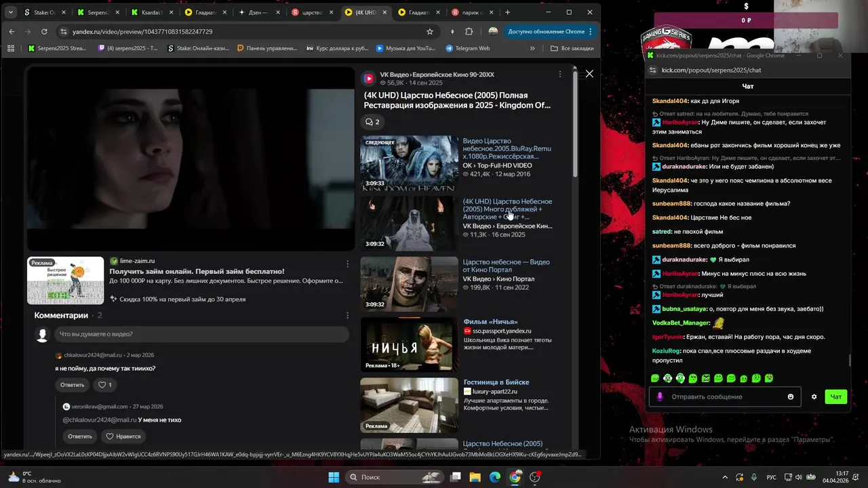Reply to chkalovur2424's comment

tap(73, 385)
